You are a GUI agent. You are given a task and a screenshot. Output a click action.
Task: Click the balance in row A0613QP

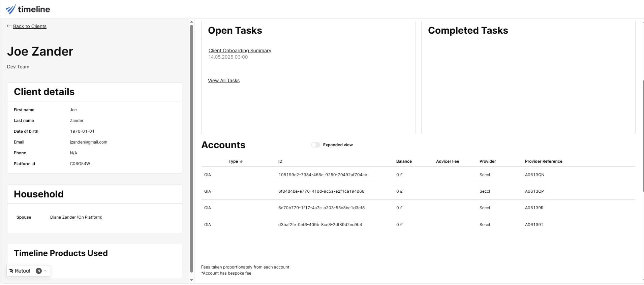(x=399, y=191)
